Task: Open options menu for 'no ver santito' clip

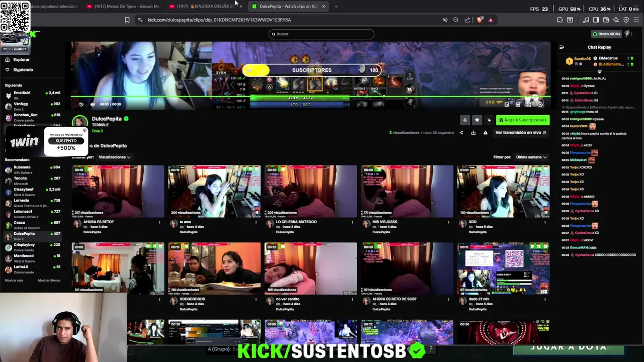Action: [x=352, y=299]
